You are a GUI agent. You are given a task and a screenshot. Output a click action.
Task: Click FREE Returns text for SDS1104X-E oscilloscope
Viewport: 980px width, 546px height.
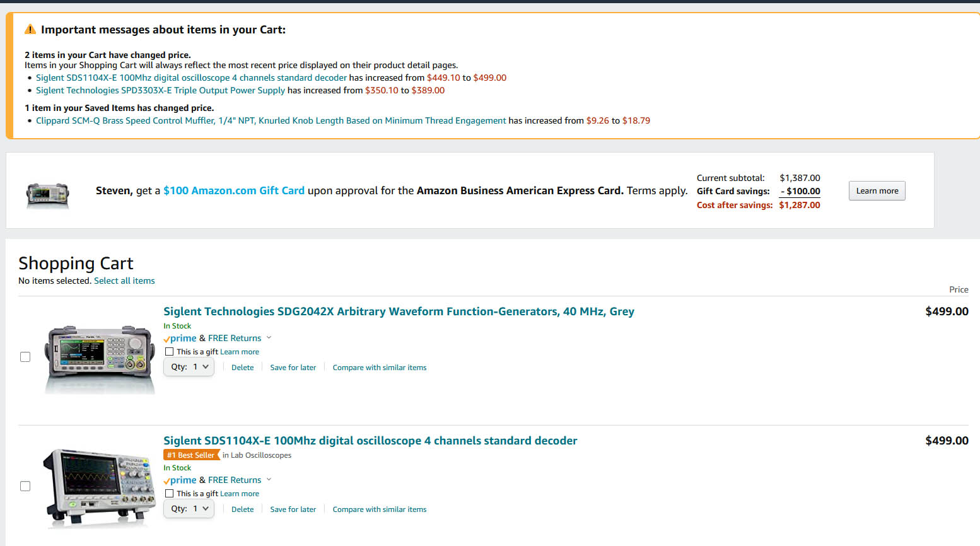pyautogui.click(x=235, y=480)
